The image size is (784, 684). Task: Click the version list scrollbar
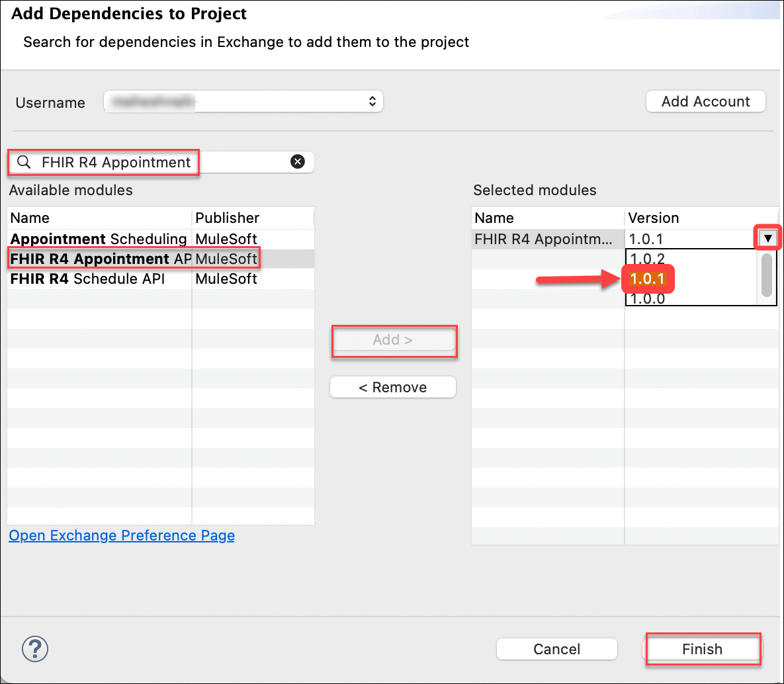pyautogui.click(x=767, y=277)
